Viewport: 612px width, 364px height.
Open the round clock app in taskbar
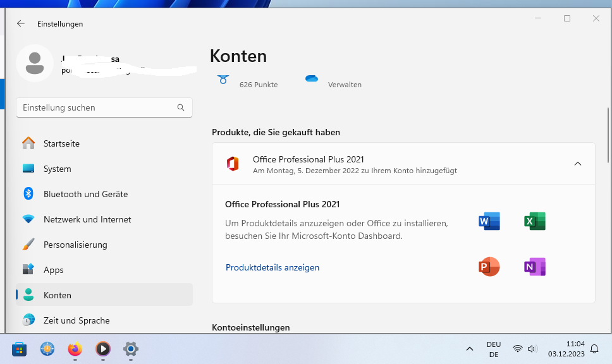point(47,349)
